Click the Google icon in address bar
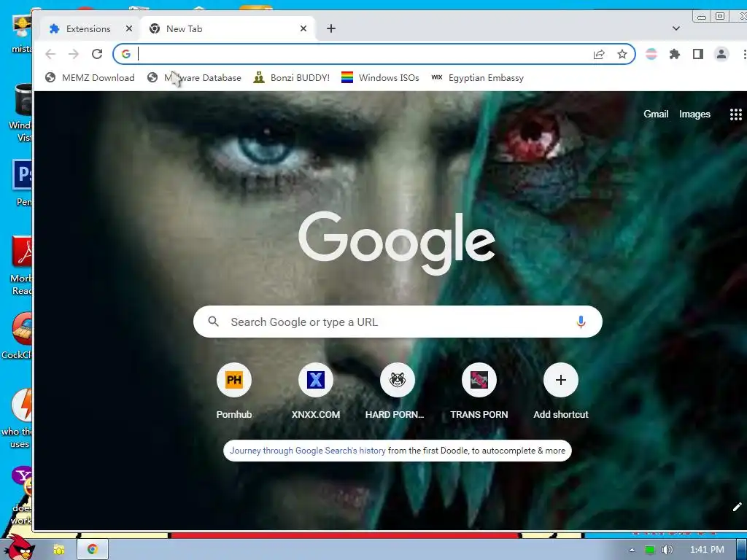747x560 pixels. point(125,54)
